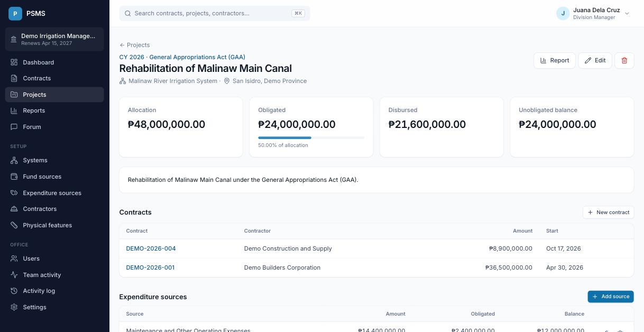The width and height of the screenshot is (644, 332).
Task: Open Physical features via its ruler icon
Action: click(x=14, y=225)
